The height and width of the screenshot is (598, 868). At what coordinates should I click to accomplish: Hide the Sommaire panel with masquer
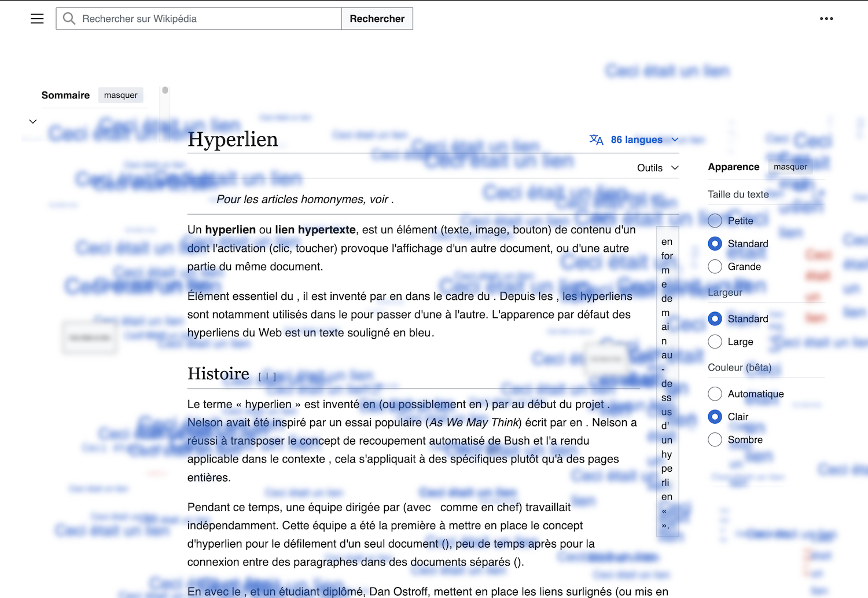120,95
